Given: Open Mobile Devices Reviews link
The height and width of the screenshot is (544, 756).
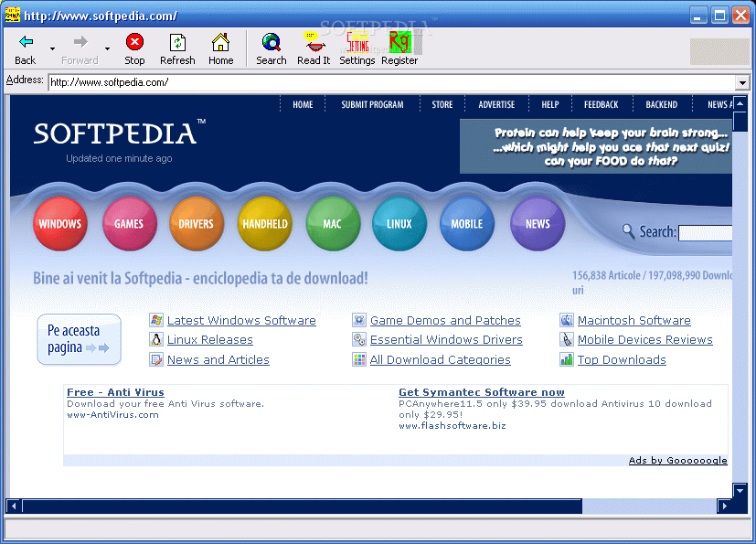Looking at the screenshot, I should (x=645, y=340).
